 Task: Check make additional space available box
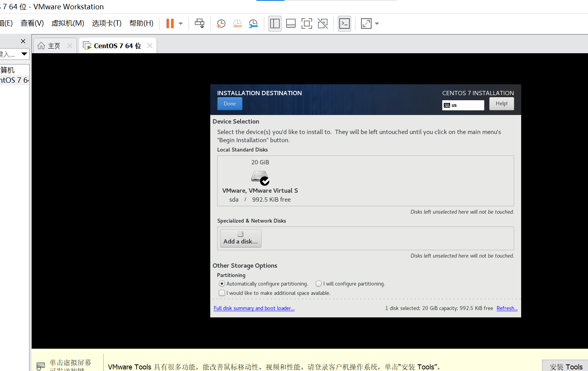click(222, 293)
